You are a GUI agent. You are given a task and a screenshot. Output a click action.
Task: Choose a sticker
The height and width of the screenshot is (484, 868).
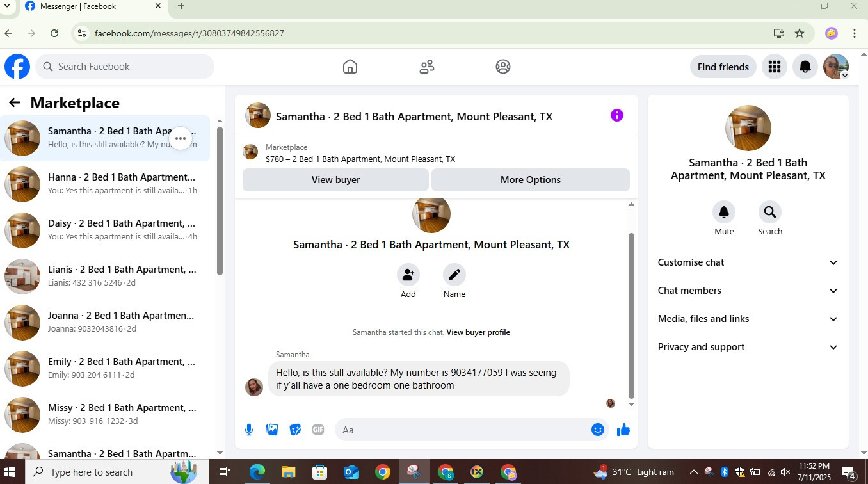[x=295, y=430]
